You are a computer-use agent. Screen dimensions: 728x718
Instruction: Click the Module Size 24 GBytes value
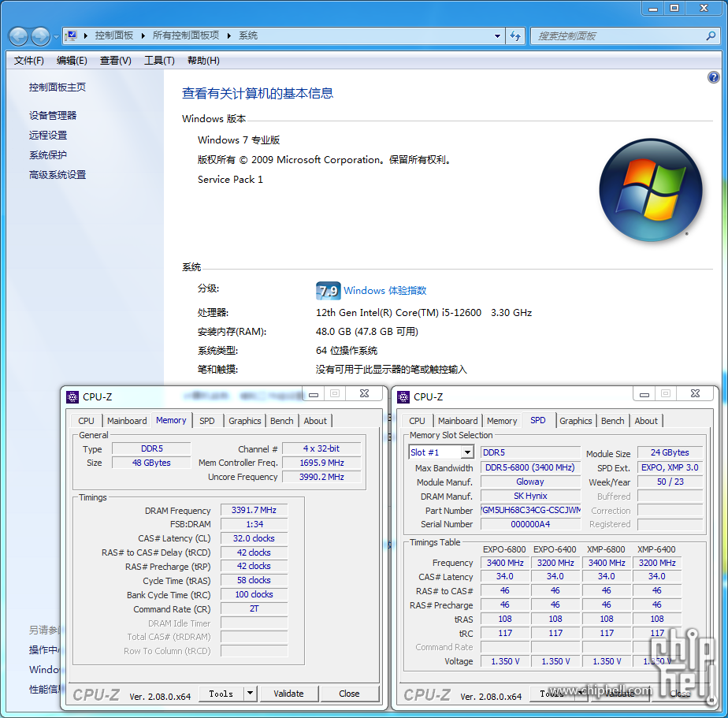[x=670, y=452]
